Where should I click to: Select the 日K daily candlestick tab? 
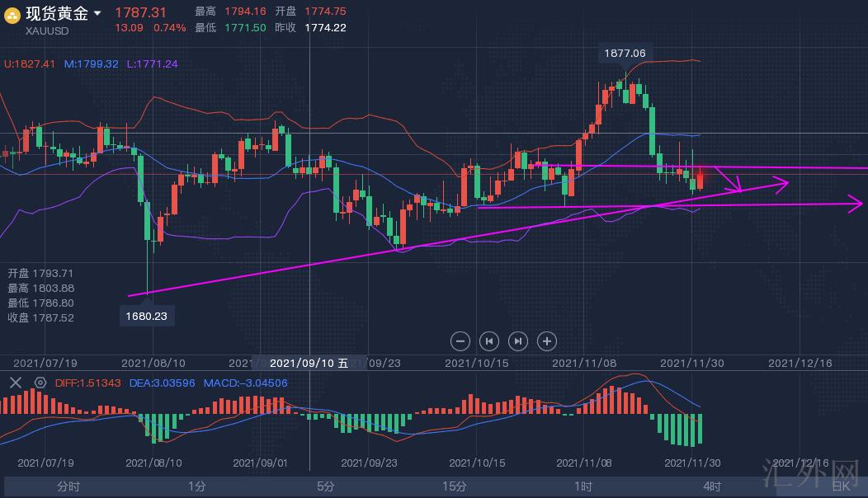click(x=840, y=486)
